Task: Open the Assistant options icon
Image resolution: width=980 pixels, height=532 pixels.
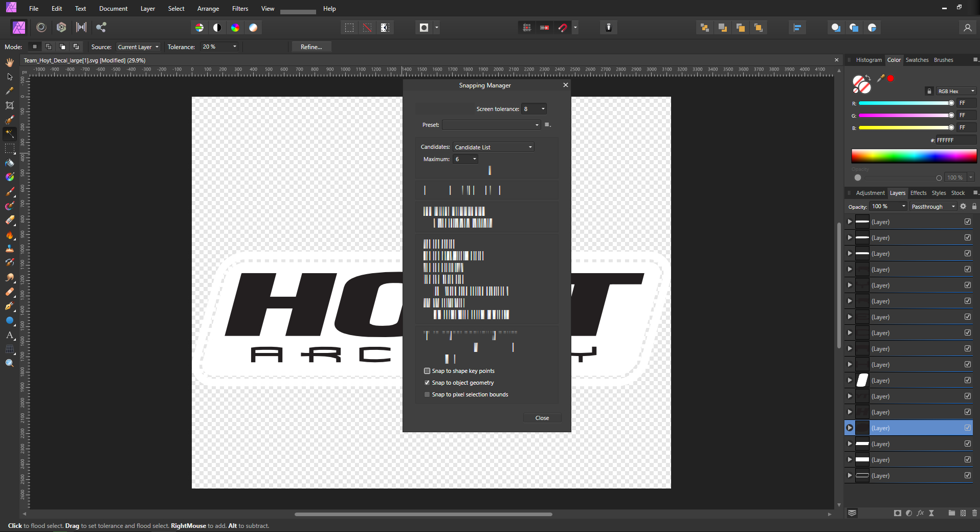Action: pos(609,28)
